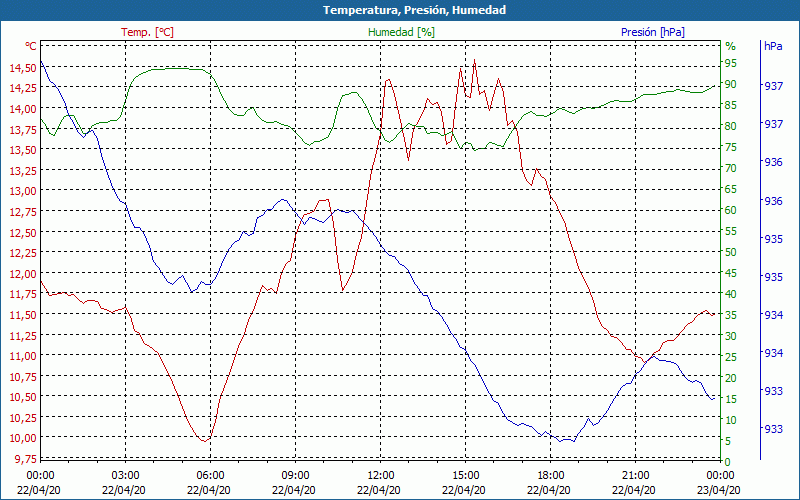Click the '12,25' temperature axis tick
Screen dimensions: 800x500
coord(22,253)
